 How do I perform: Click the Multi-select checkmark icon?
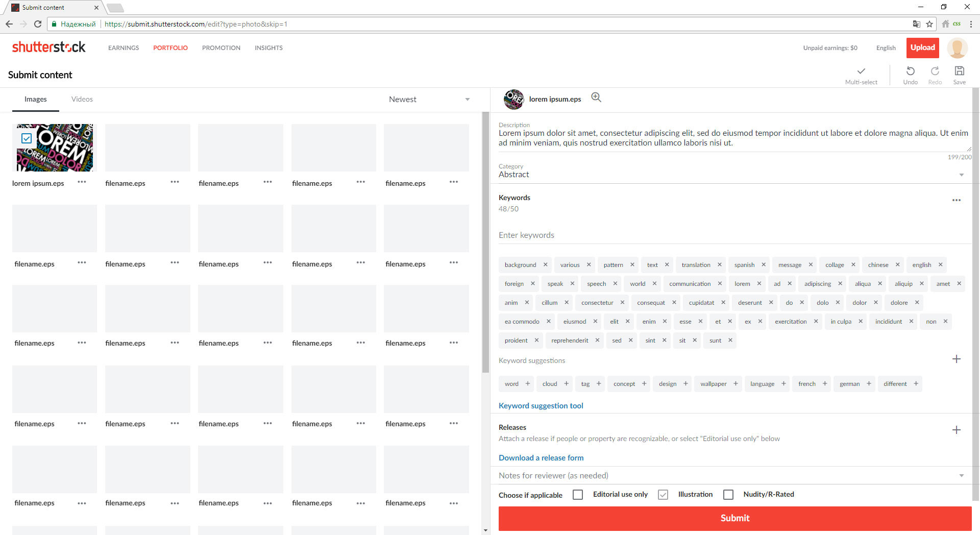(x=861, y=71)
